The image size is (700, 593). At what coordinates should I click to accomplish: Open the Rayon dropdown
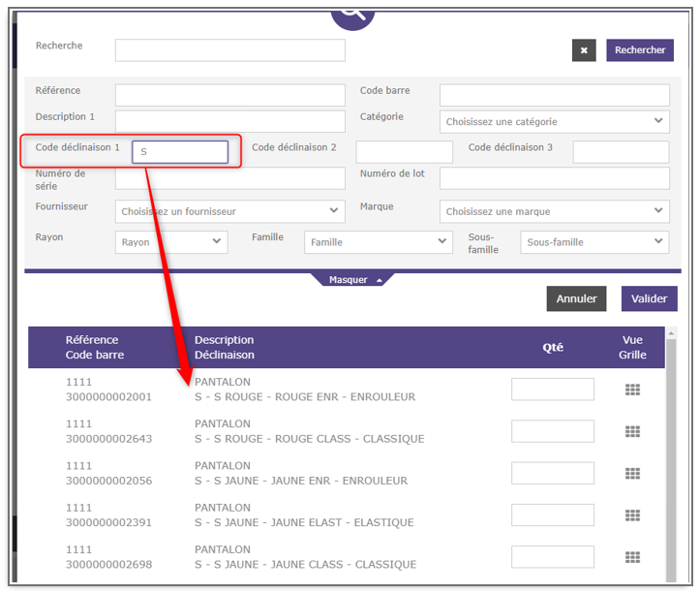(171, 242)
